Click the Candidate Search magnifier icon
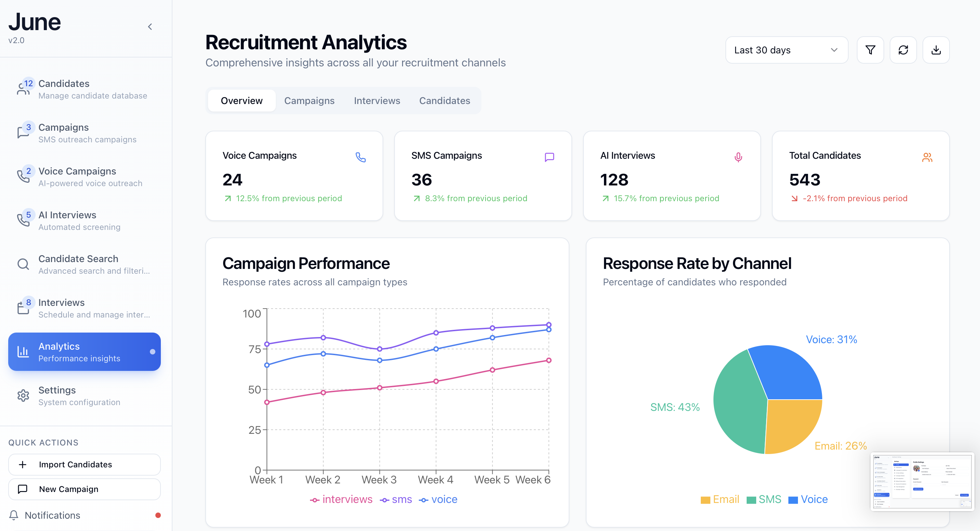Image resolution: width=980 pixels, height=531 pixels. [23, 264]
